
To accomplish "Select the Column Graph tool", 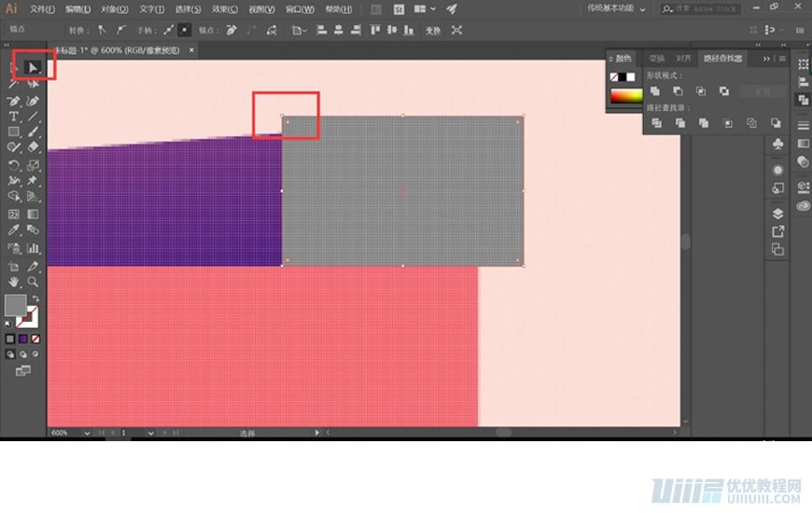I will pyautogui.click(x=33, y=248).
